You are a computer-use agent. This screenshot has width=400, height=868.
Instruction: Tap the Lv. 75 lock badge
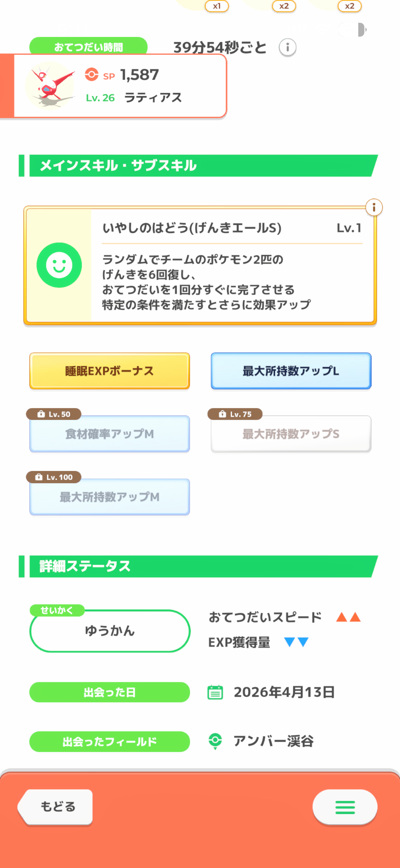click(235, 414)
